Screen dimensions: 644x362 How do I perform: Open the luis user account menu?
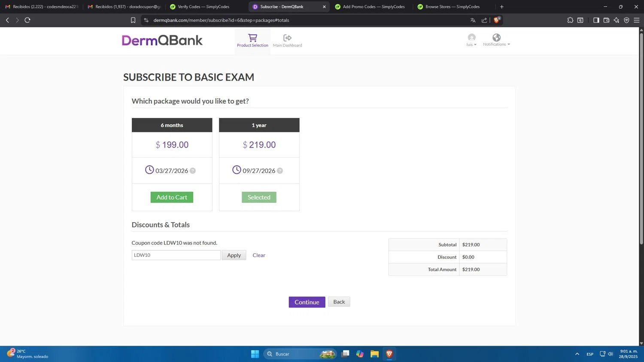(x=471, y=40)
